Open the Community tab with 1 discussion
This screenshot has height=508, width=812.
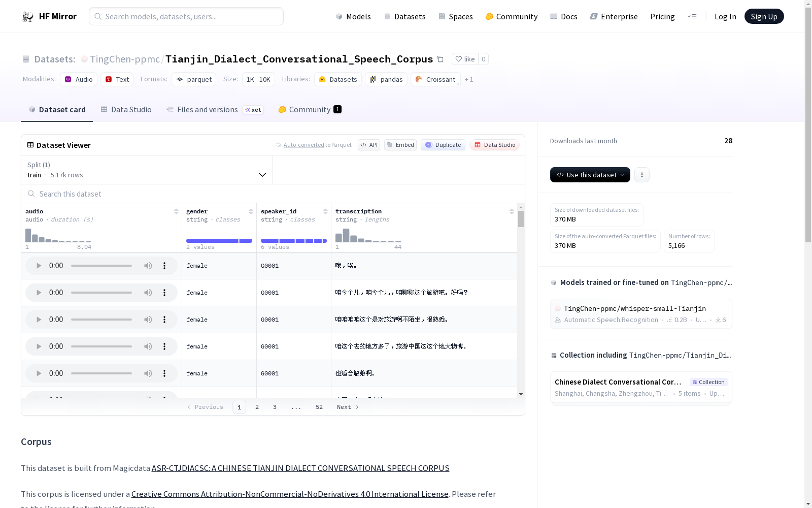tap(310, 110)
